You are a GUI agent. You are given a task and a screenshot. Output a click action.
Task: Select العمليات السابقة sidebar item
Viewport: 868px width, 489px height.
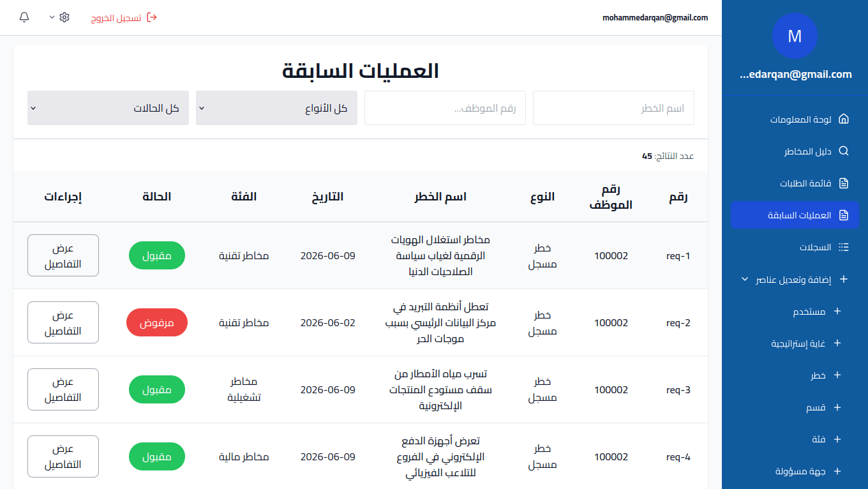pyautogui.click(x=795, y=215)
